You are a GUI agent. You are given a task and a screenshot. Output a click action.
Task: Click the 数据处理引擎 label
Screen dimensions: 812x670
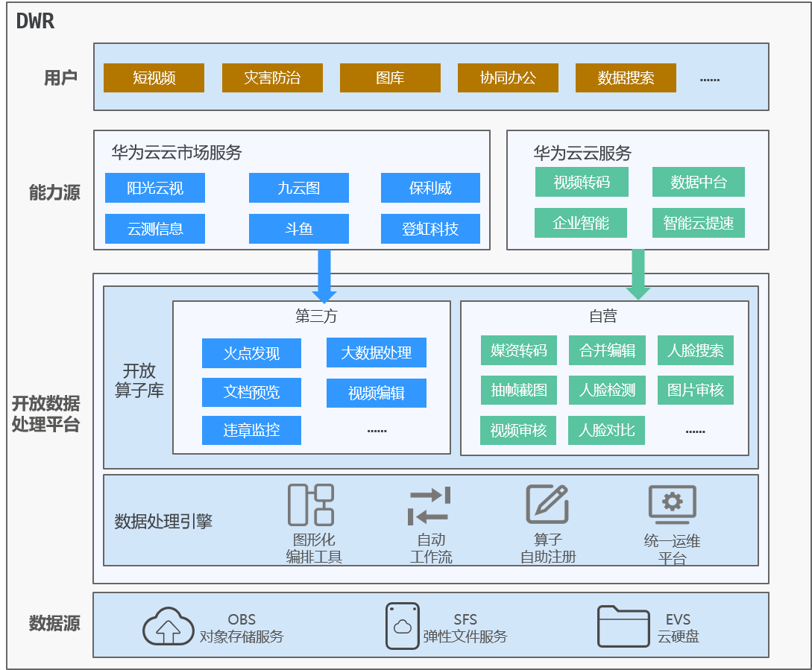[x=163, y=521]
